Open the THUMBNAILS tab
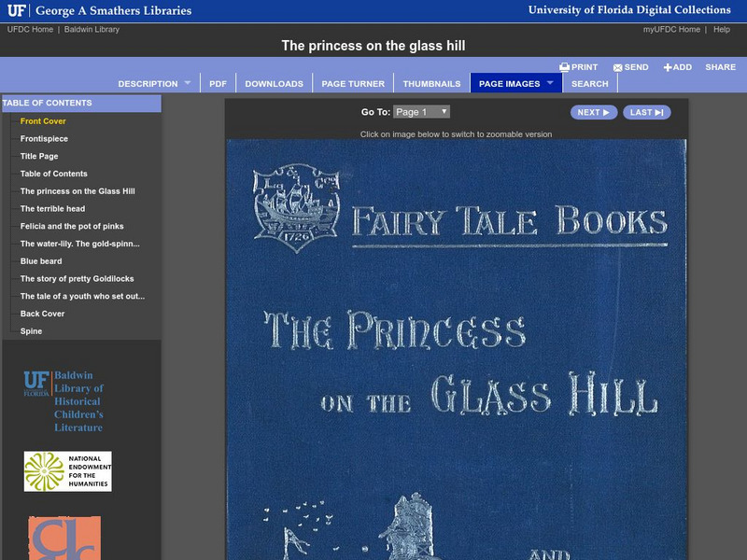This screenshot has width=747, height=560. coord(431,84)
